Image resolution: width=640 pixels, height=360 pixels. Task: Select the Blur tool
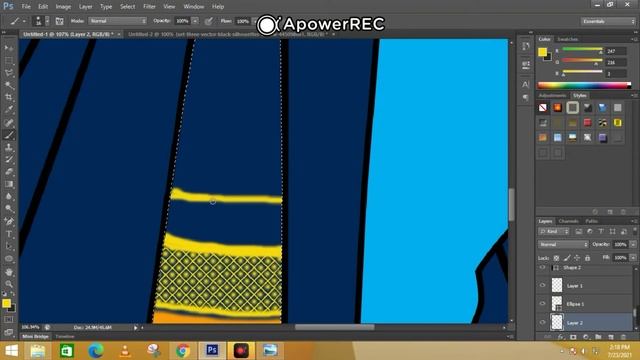(9, 196)
